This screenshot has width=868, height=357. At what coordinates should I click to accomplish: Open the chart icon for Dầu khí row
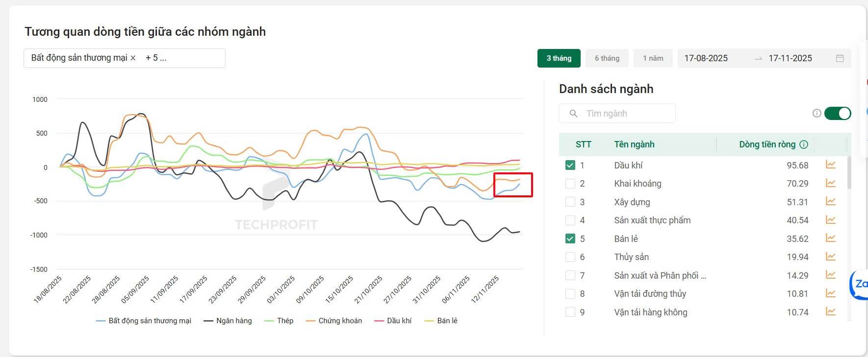pos(830,165)
